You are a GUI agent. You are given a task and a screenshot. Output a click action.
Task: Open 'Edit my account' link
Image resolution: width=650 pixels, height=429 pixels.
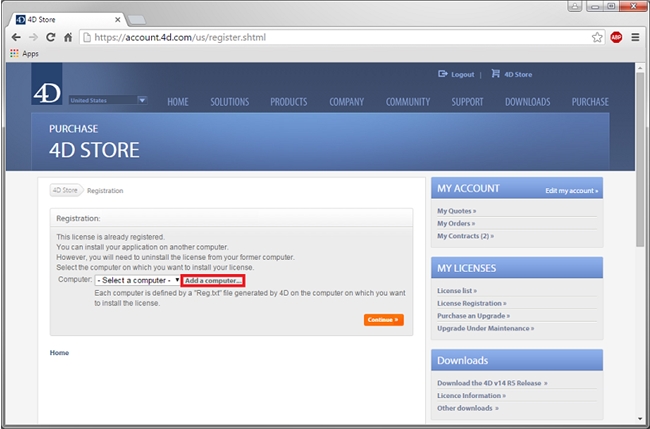tap(571, 190)
